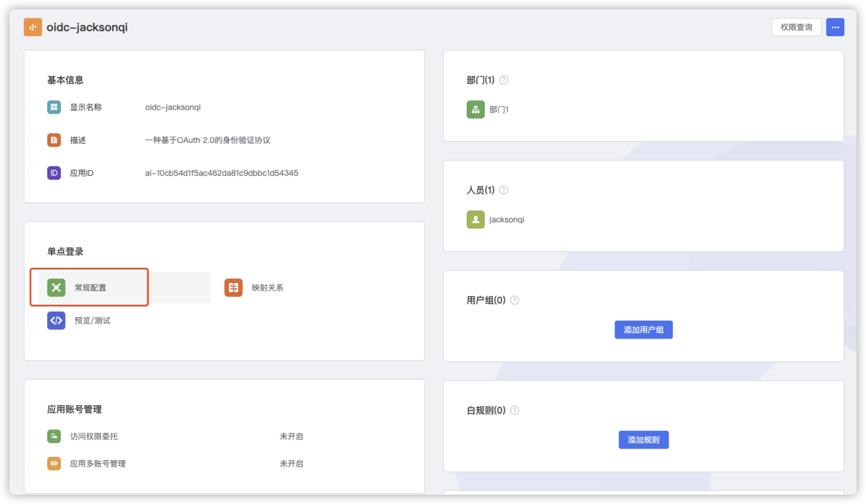866x504 pixels.
Task: Select the 应用多账号管理 row label
Action: 98,463
